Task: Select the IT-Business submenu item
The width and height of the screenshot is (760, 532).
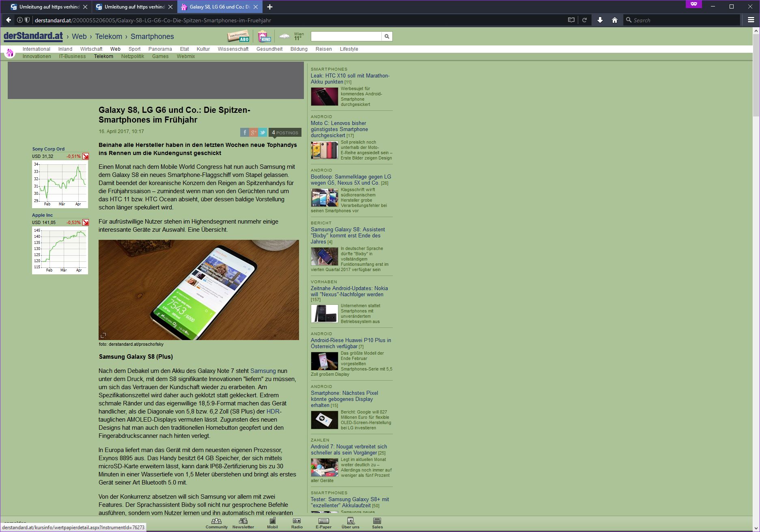Action: (x=72, y=56)
